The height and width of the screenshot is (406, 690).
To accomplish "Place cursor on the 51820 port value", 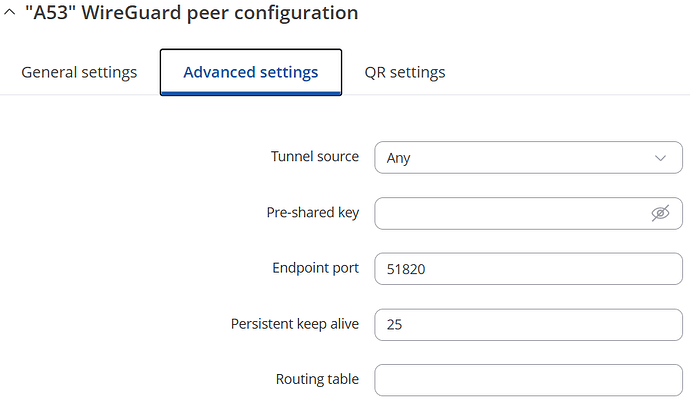I will 406,269.
